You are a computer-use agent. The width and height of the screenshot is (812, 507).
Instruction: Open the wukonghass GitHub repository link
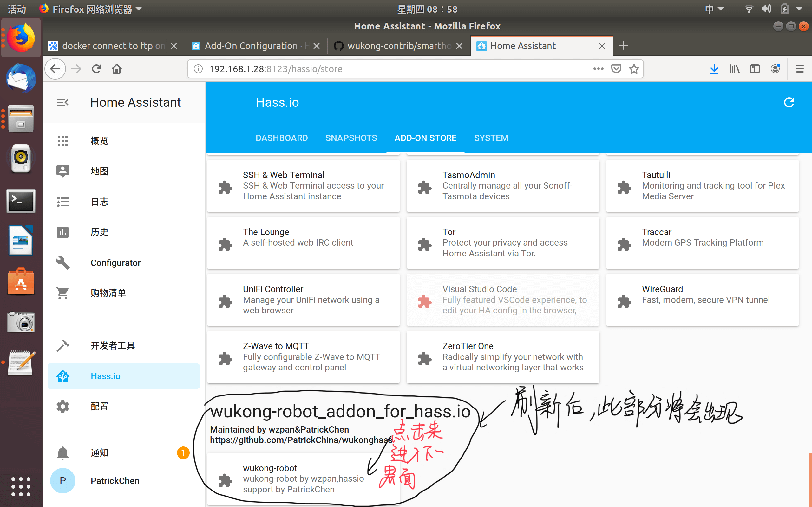coord(301,440)
